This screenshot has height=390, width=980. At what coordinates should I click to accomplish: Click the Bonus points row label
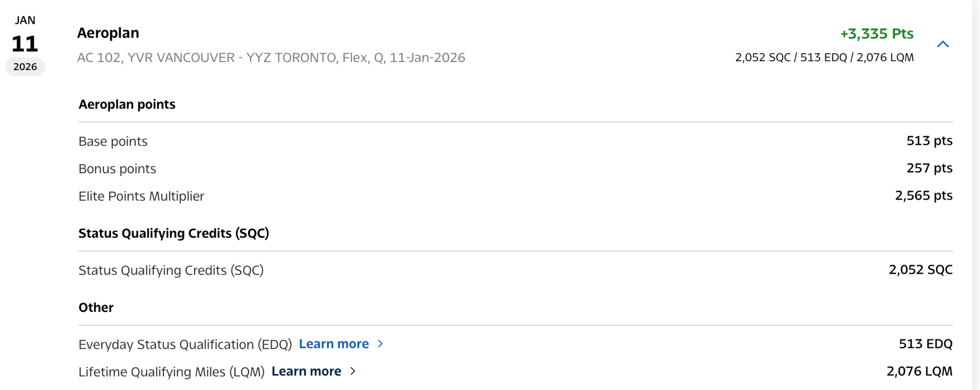tap(117, 169)
